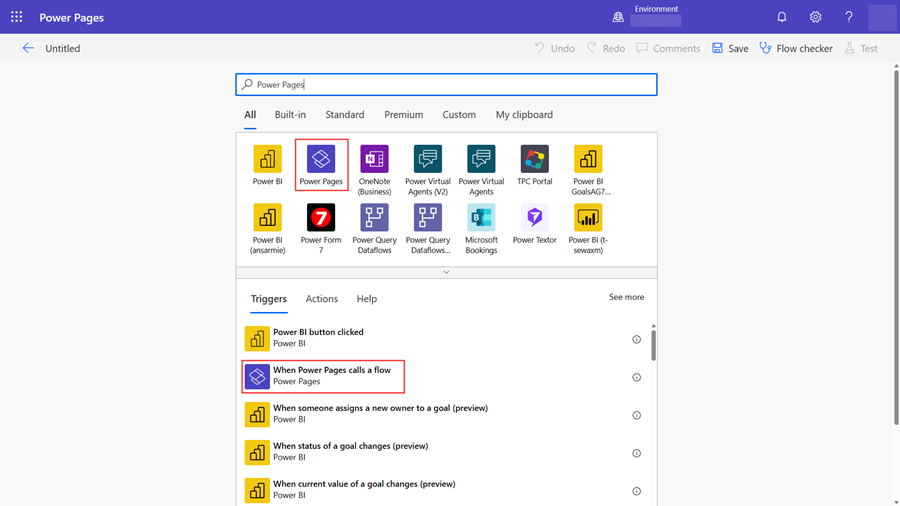Save the flow
The width and height of the screenshot is (900, 506).
pos(730,48)
